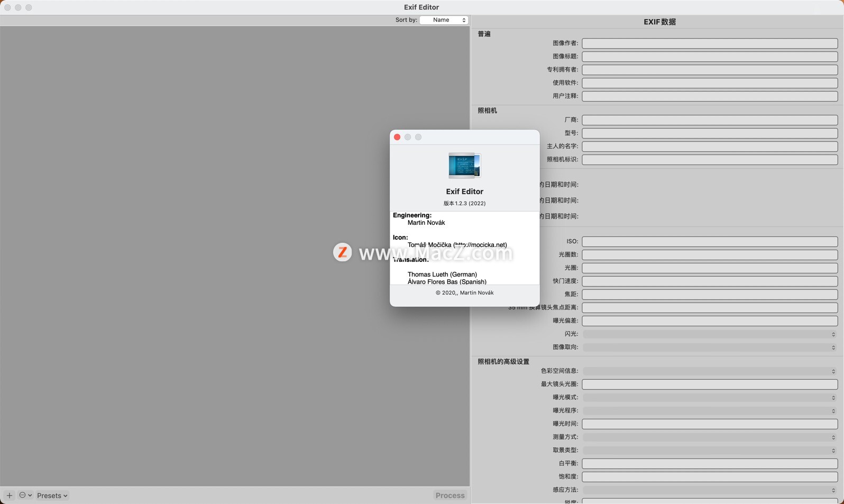This screenshot has width=844, height=504.
Task: Click the plus add-files icon
Action: (9, 496)
